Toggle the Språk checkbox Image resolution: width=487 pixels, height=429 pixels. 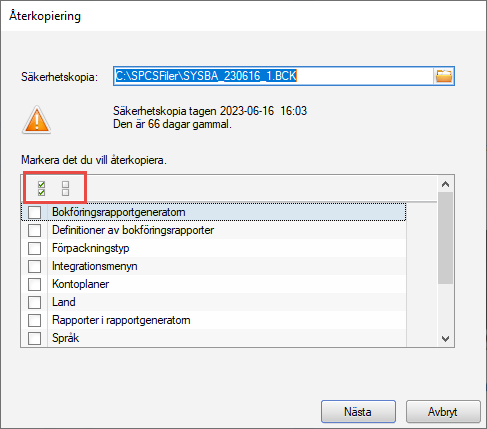click(35, 338)
